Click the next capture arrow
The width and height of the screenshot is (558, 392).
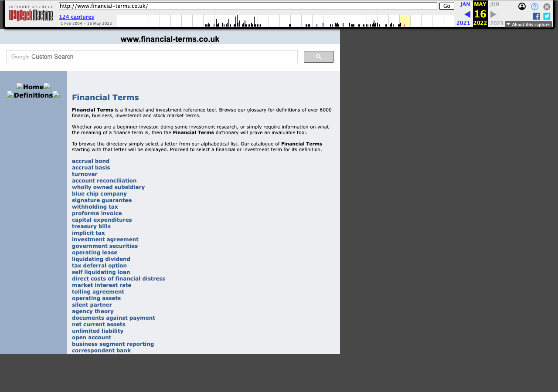[x=493, y=14]
